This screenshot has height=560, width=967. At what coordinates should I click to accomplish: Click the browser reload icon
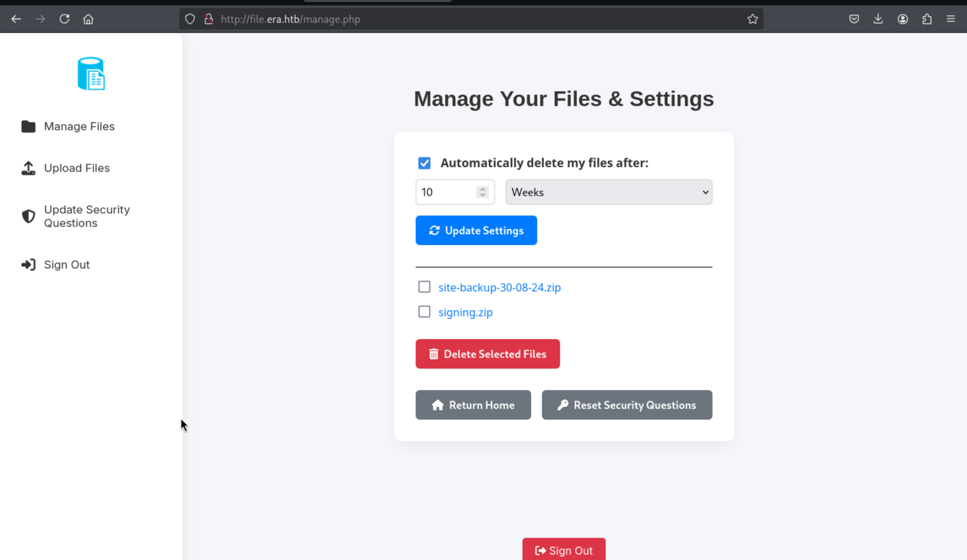64,19
